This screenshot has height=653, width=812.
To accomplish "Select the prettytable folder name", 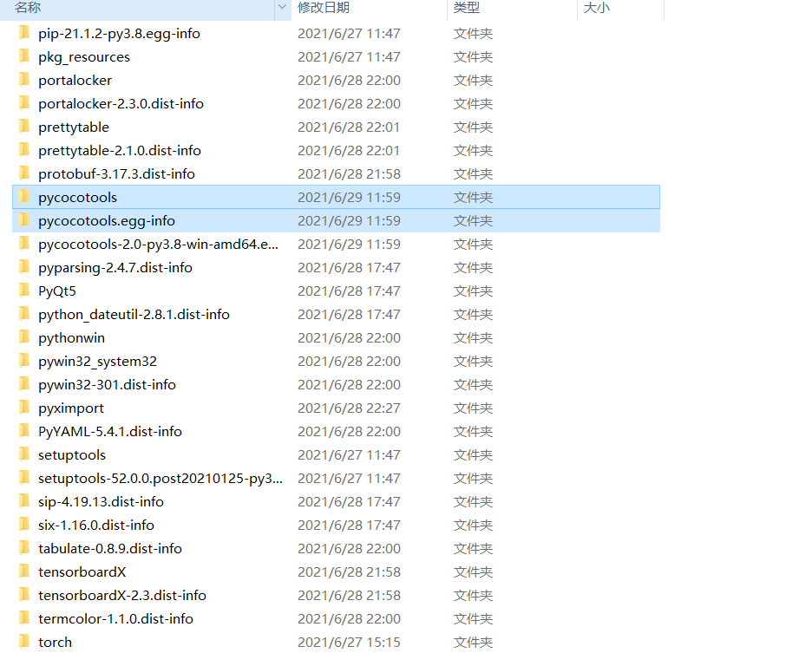I will tap(74, 127).
